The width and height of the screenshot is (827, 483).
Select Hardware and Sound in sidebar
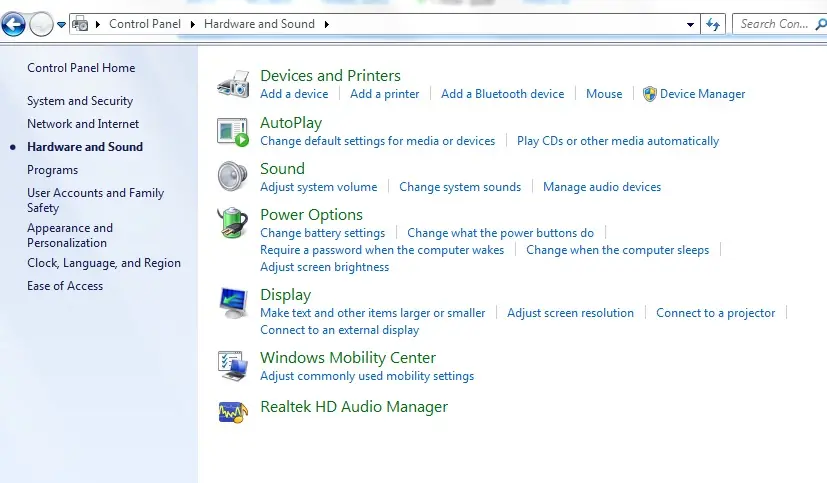tap(85, 147)
